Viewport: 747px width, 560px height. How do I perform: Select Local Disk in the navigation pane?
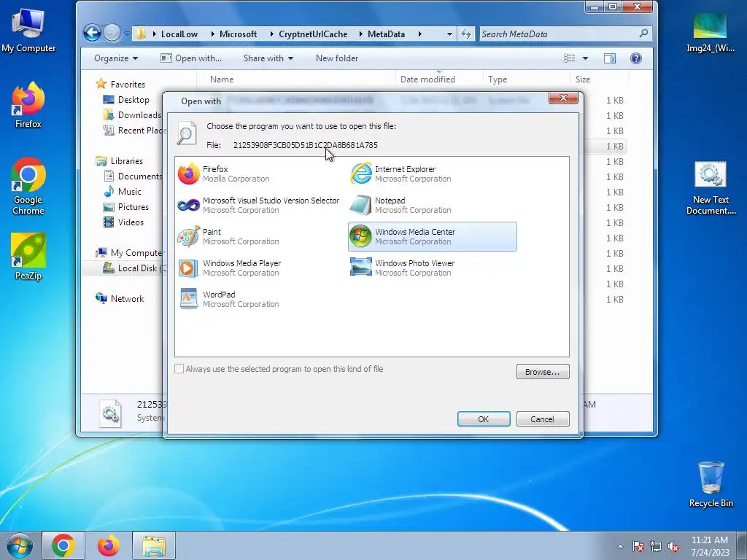click(x=135, y=268)
